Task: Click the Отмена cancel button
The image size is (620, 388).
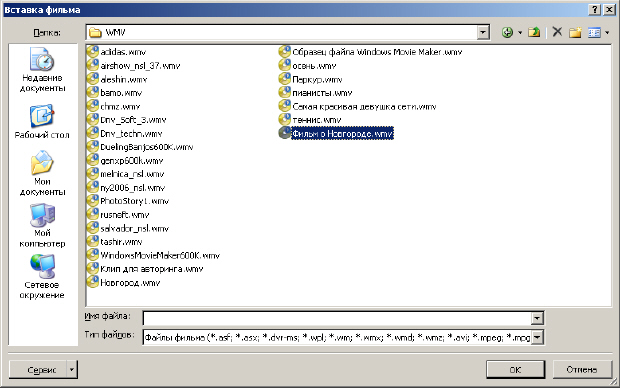Action: [x=582, y=370]
